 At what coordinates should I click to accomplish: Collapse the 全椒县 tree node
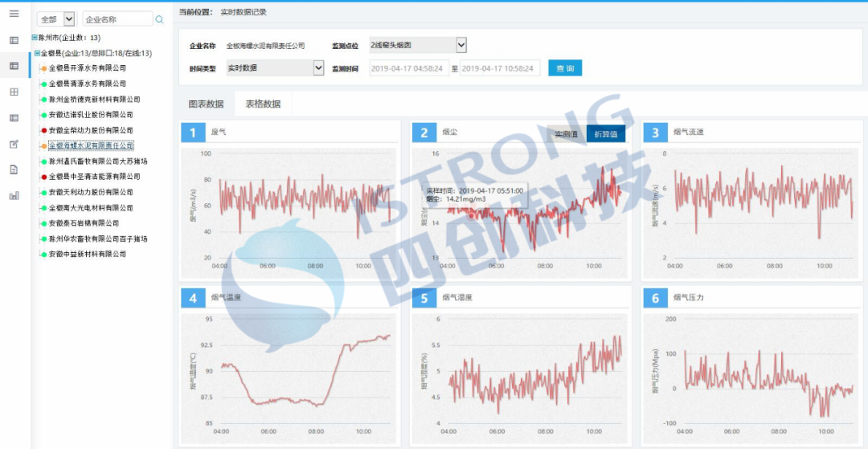pyautogui.click(x=37, y=53)
